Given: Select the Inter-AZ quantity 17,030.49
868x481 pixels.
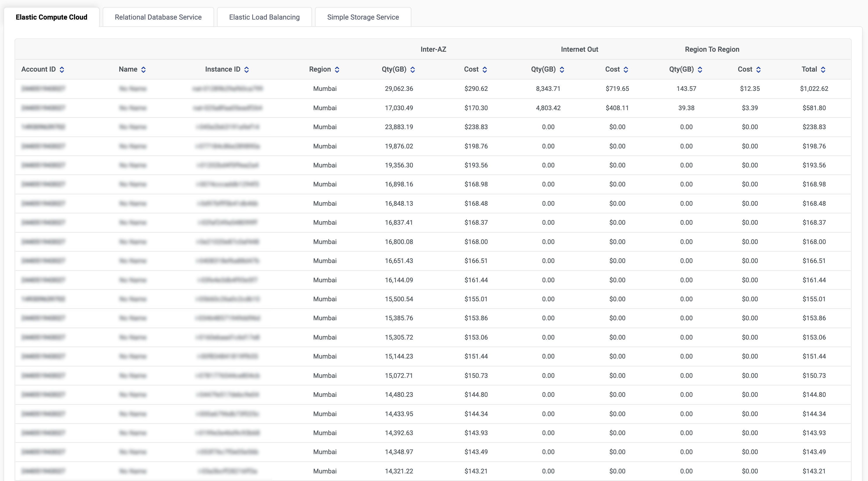Looking at the screenshot, I should (399, 108).
